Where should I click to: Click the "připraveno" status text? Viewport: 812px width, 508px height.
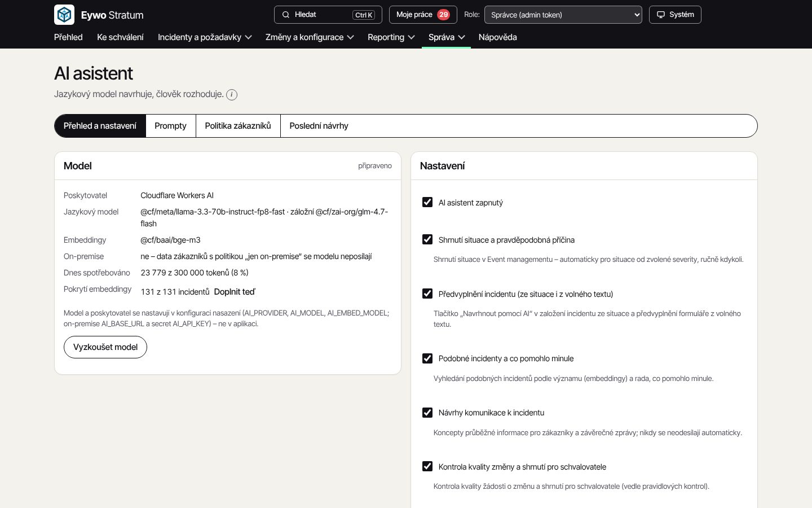375,166
